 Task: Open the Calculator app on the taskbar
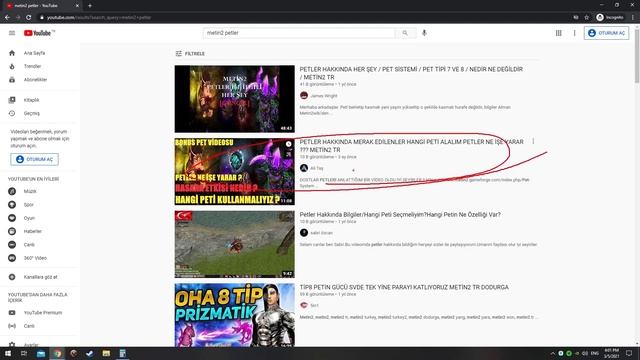(122, 353)
